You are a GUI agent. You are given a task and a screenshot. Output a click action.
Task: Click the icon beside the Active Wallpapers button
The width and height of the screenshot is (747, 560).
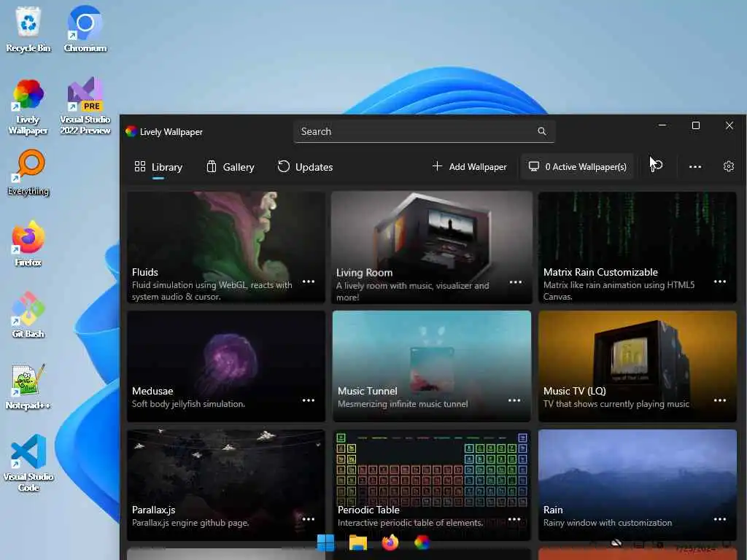pos(657,166)
